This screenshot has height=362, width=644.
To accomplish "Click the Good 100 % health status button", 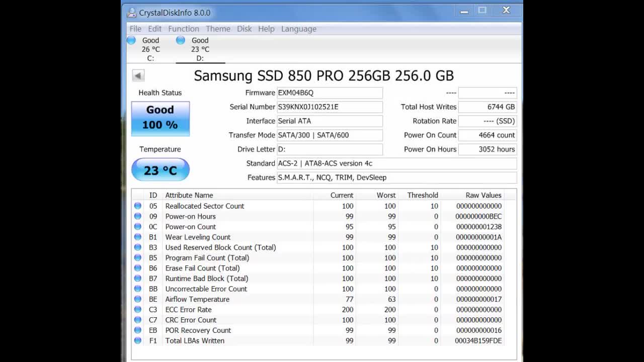I will point(160,118).
